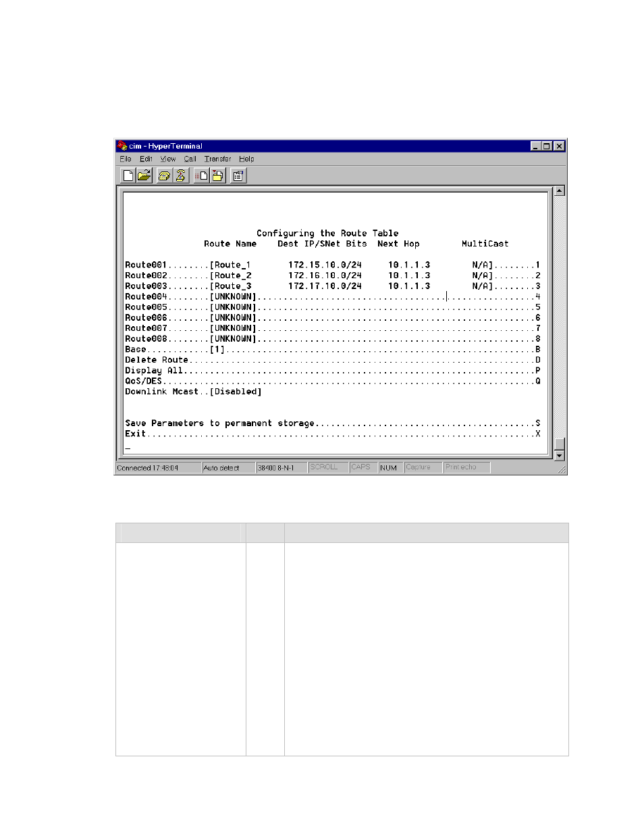Click the Route001 row text

[333, 265]
